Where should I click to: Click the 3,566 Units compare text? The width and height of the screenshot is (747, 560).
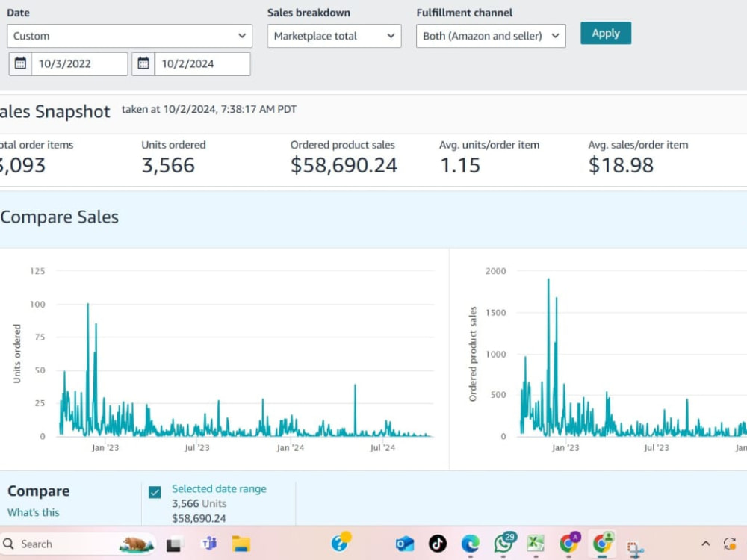[x=199, y=503]
